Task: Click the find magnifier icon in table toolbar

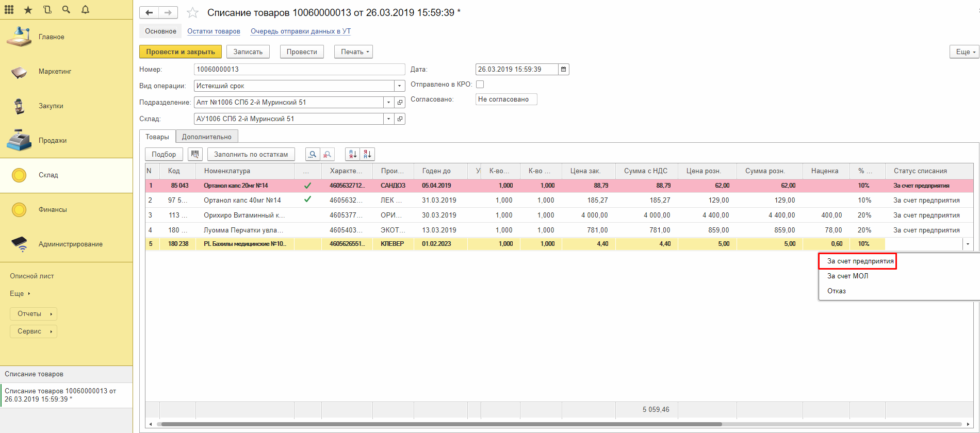Action: 313,154
